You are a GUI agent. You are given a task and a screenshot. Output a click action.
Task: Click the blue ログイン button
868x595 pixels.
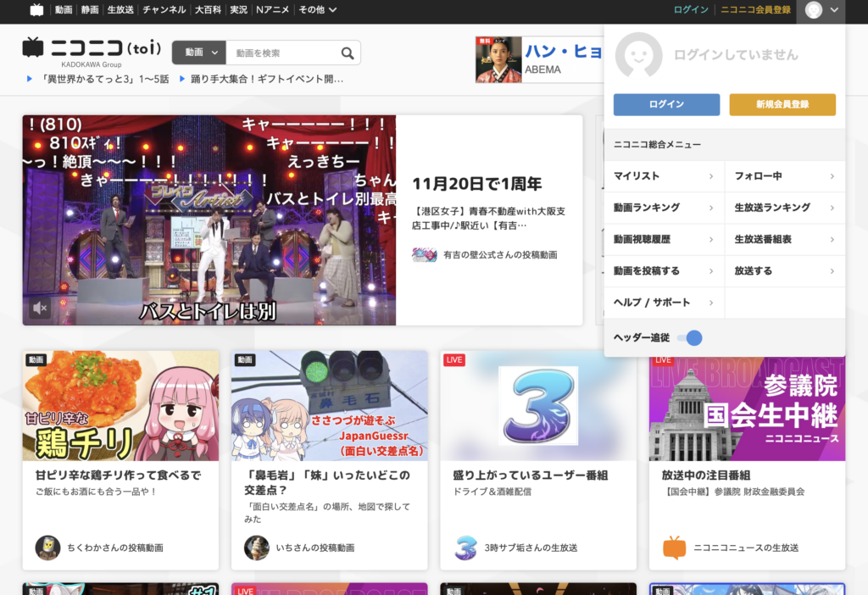click(x=666, y=104)
